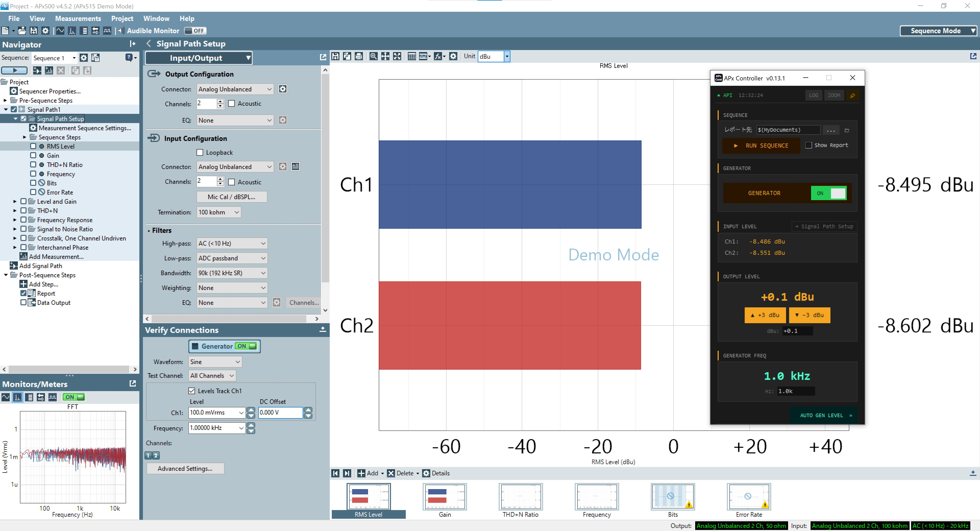Click the save graph data icon
The image size is (980, 531).
pos(335,56)
